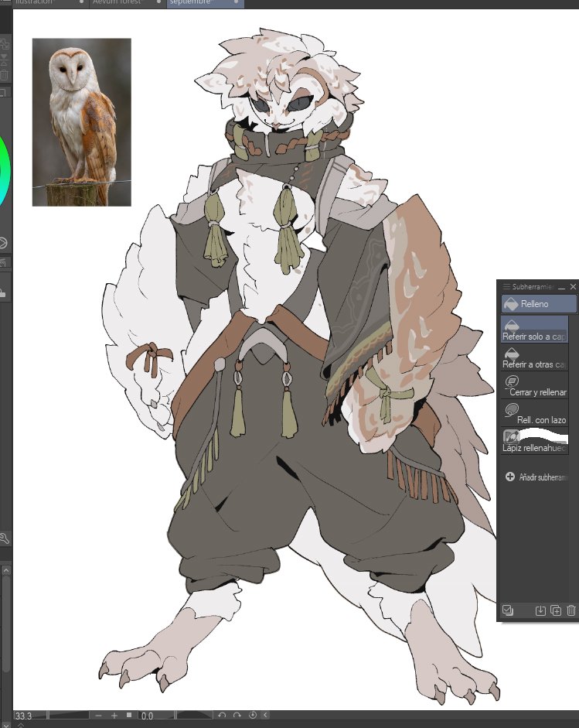Click the up-chevron below the zoom field
Screen dimensions: 579x728
coord(20,725)
